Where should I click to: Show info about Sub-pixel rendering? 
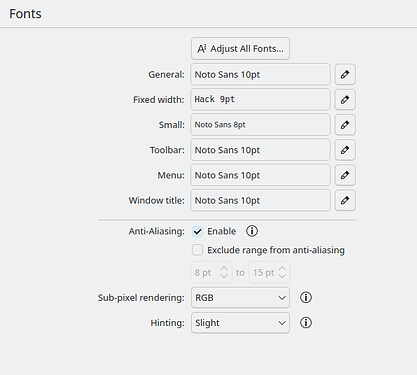pyautogui.click(x=306, y=297)
